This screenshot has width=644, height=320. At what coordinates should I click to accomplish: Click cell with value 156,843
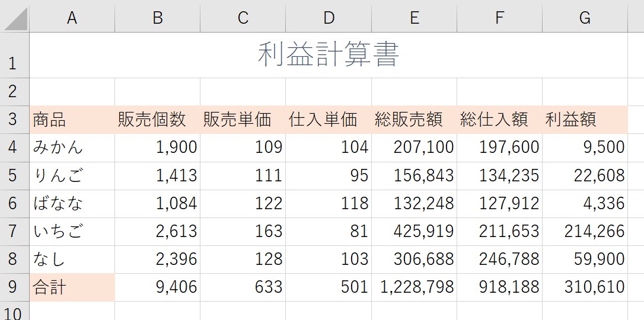pyautogui.click(x=415, y=175)
